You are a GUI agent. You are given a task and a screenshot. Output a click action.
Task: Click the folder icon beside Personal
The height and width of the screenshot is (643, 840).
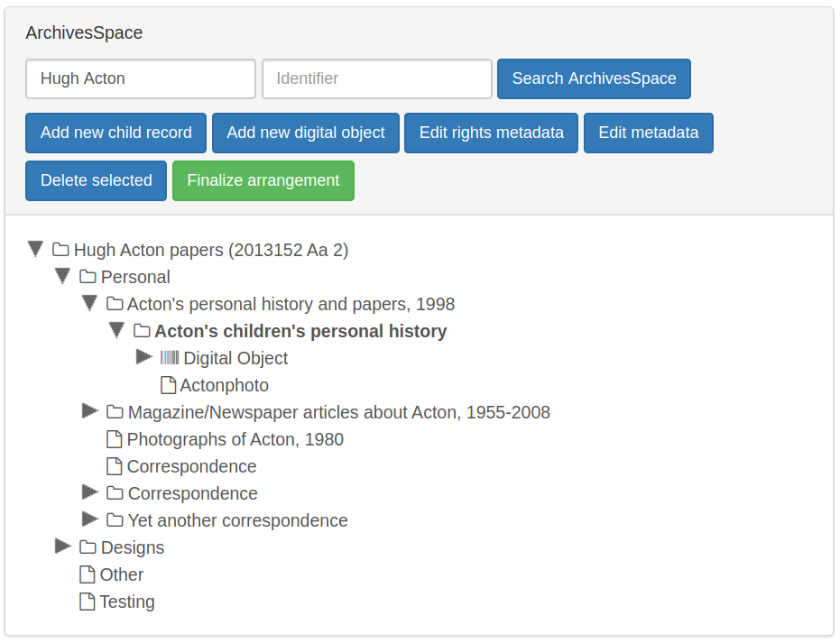(87, 277)
